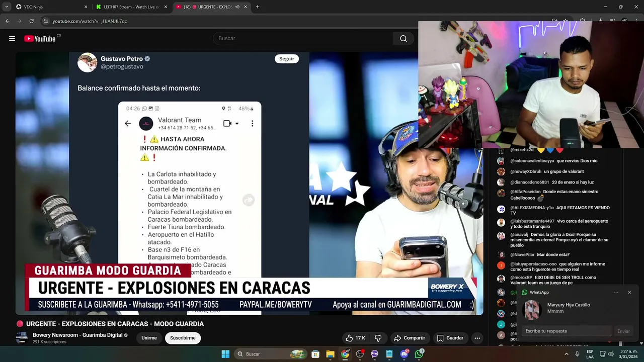644x362 pixels.
Task: Close the URGENTE YouTube tab
Action: (x=246, y=7)
